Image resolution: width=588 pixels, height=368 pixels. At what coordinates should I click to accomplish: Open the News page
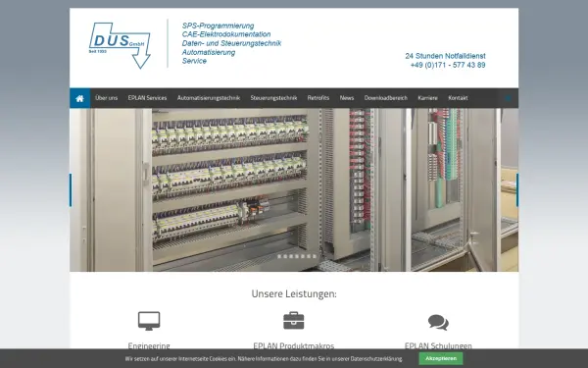click(x=347, y=98)
